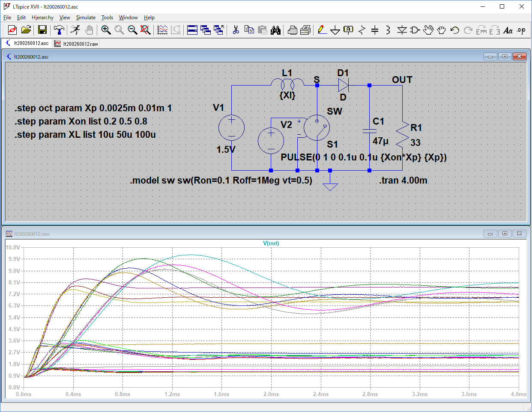The height and width of the screenshot is (412, 532).
Task: Choose the Diode tool in the toolbar
Action: tap(402, 30)
